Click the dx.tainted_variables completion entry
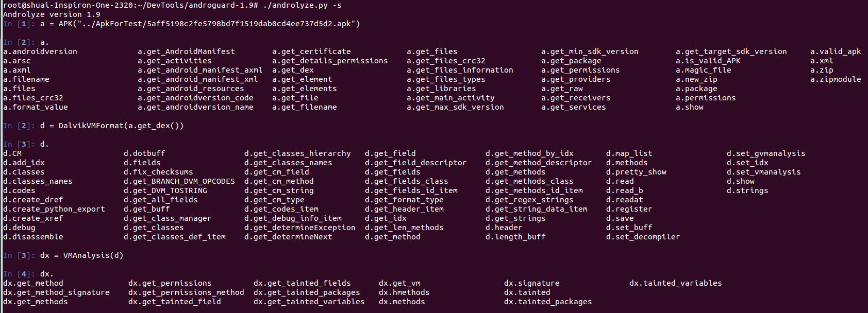Viewport: 868px width, 313px height. [675, 283]
